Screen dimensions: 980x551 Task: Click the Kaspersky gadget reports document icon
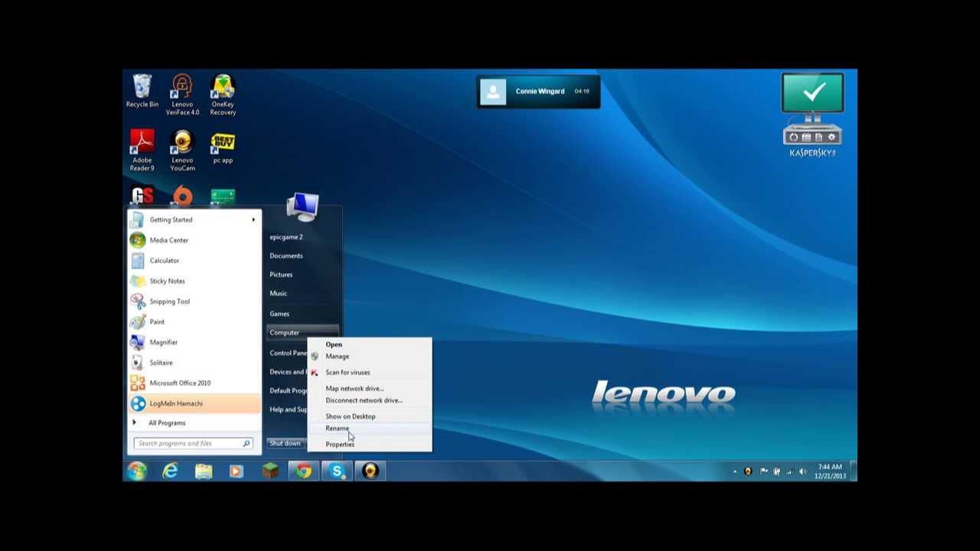click(818, 137)
